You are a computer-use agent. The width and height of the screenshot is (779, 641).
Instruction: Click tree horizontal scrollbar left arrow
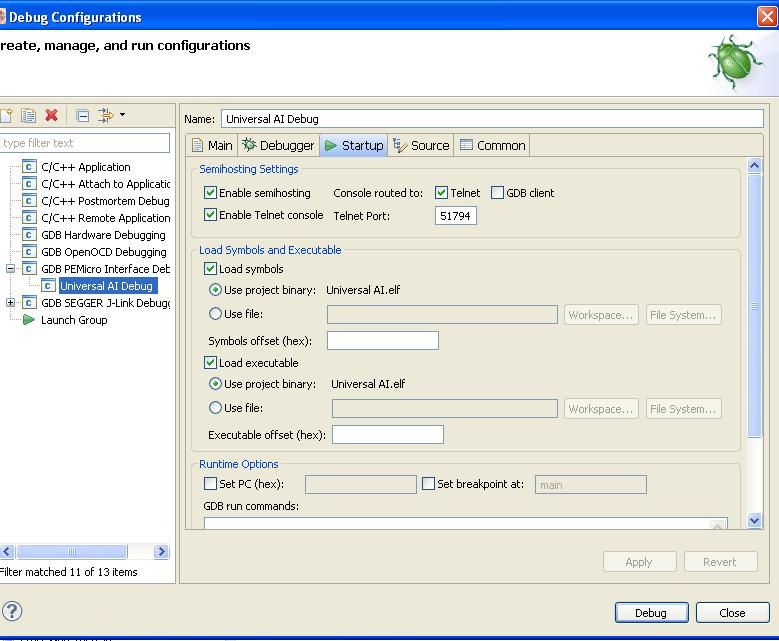7,552
